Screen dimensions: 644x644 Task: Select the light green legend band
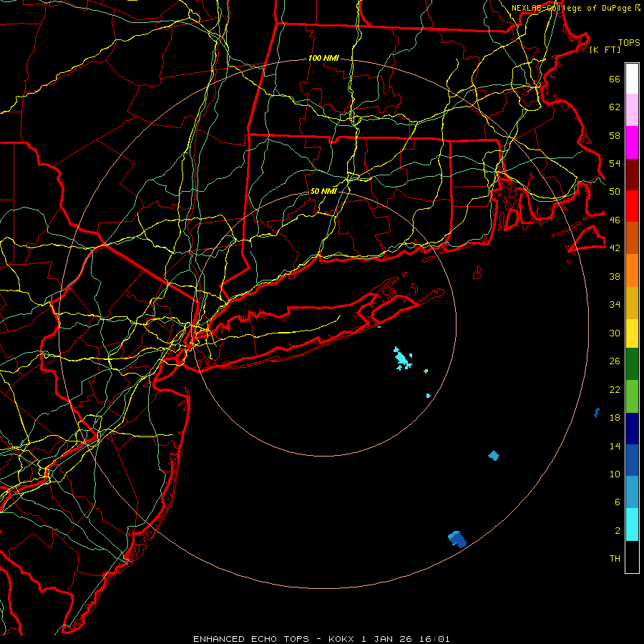(632, 396)
